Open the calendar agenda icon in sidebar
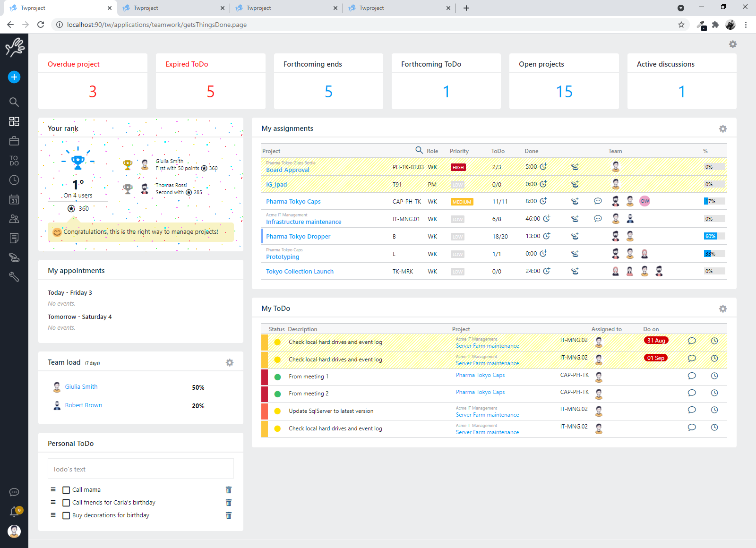756x548 pixels. pos(14,200)
